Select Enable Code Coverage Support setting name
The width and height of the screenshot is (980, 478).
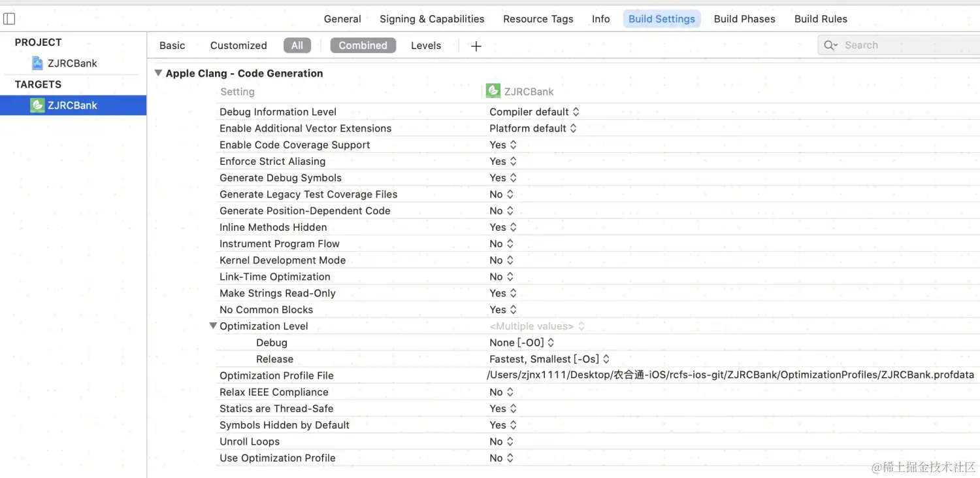[x=295, y=145]
